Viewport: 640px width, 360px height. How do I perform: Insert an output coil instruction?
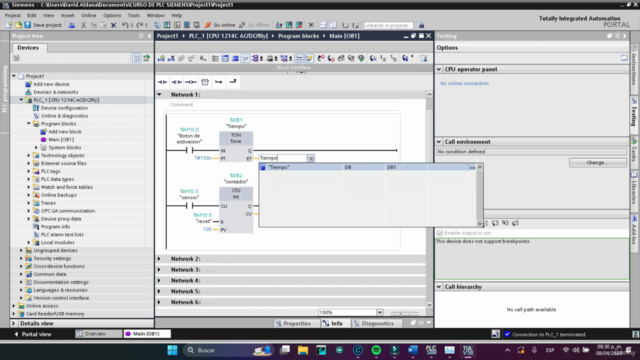pos(191,82)
